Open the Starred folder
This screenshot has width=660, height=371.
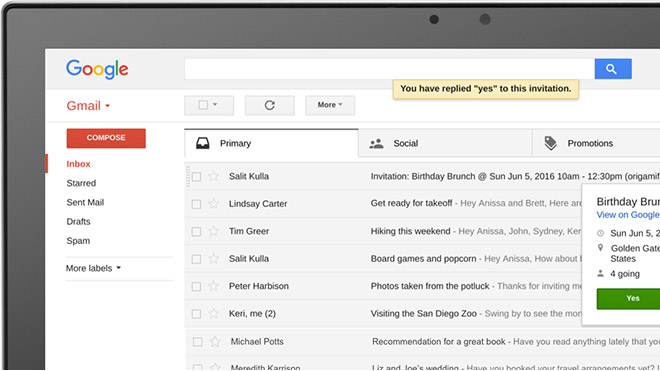[81, 183]
